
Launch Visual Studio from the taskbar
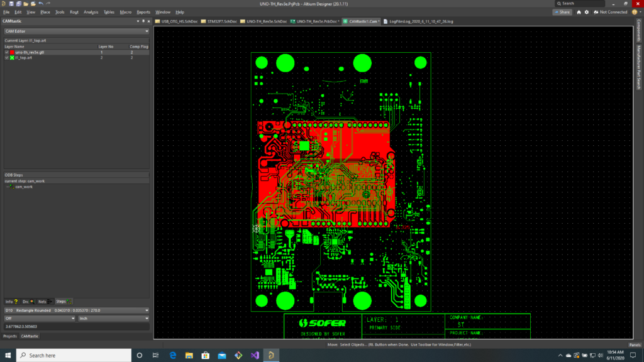click(x=254, y=355)
